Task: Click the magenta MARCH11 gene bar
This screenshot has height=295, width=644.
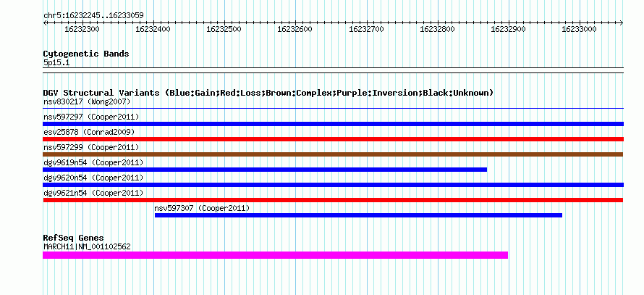Action: pyautogui.click(x=275, y=255)
